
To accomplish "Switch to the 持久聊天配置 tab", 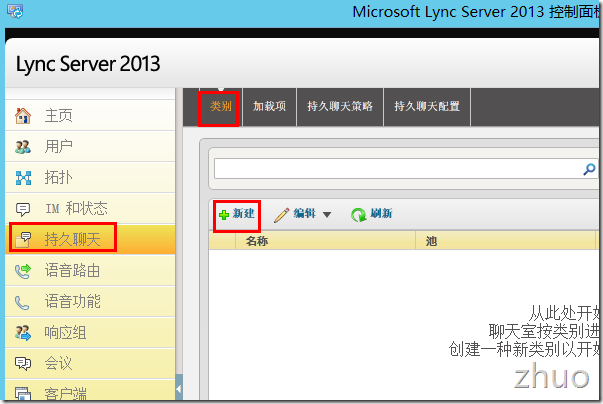I will tap(427, 107).
